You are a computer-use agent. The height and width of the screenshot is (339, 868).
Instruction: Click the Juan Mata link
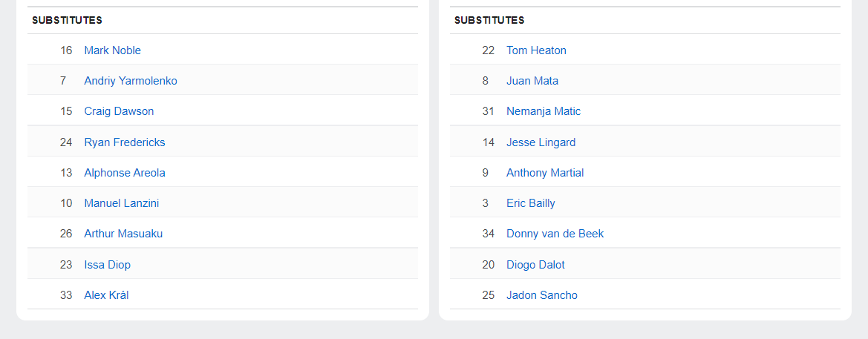click(532, 81)
